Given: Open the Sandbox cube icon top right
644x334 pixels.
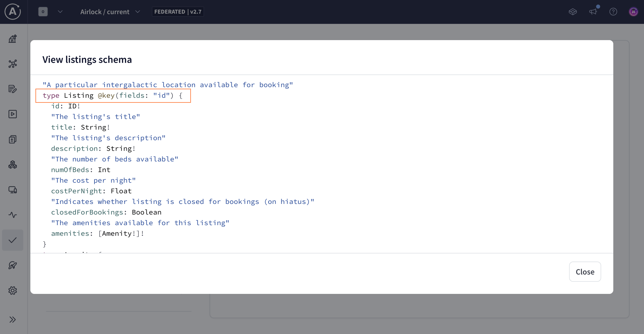Looking at the screenshot, I should click(572, 12).
